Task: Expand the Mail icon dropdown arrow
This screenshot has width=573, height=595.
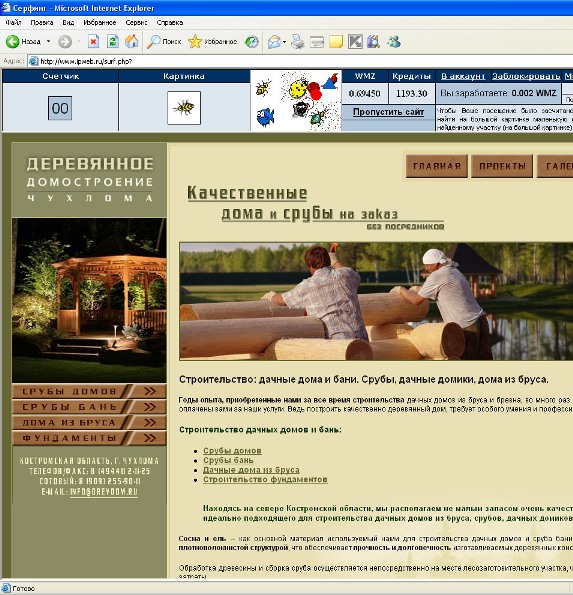Action: click(285, 42)
